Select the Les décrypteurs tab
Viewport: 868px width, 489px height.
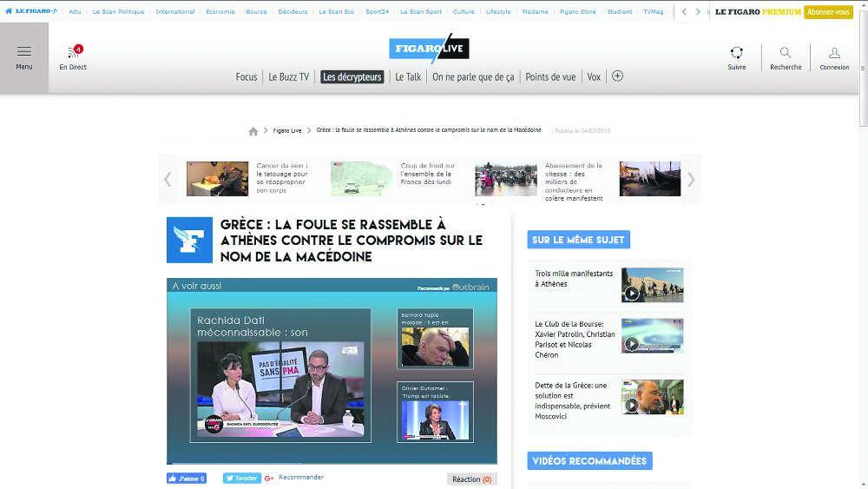(352, 77)
